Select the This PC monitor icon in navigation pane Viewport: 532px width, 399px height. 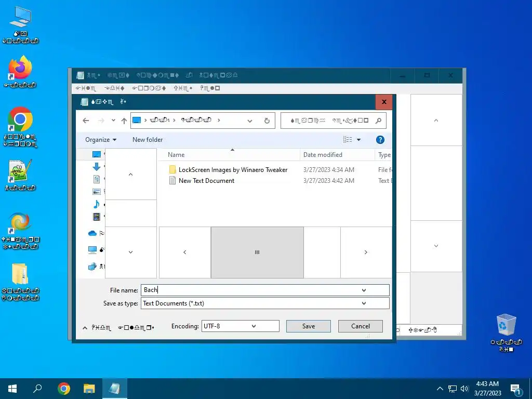coord(92,250)
